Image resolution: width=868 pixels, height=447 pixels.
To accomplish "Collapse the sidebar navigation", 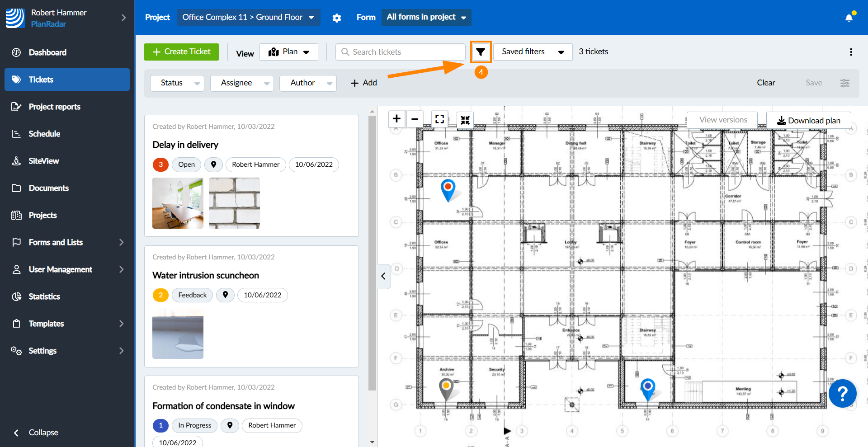I will 36,433.
